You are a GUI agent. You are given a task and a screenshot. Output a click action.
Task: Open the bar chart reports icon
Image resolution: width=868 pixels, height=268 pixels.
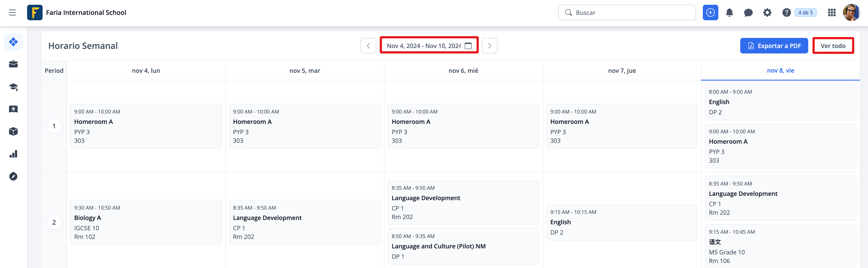(14, 154)
